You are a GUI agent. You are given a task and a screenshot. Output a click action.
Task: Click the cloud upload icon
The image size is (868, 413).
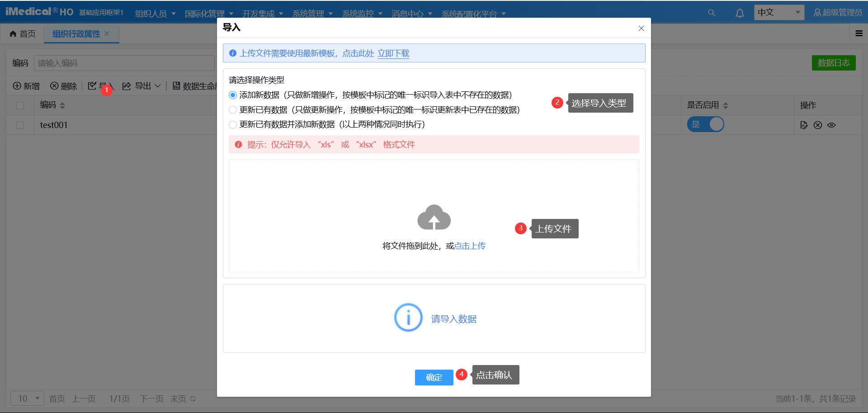(434, 217)
